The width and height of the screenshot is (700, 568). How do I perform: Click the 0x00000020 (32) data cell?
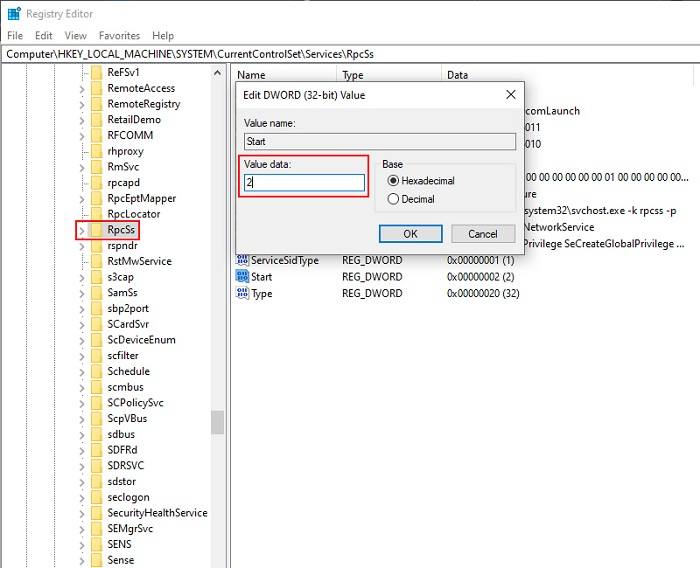pyautogui.click(x=483, y=293)
